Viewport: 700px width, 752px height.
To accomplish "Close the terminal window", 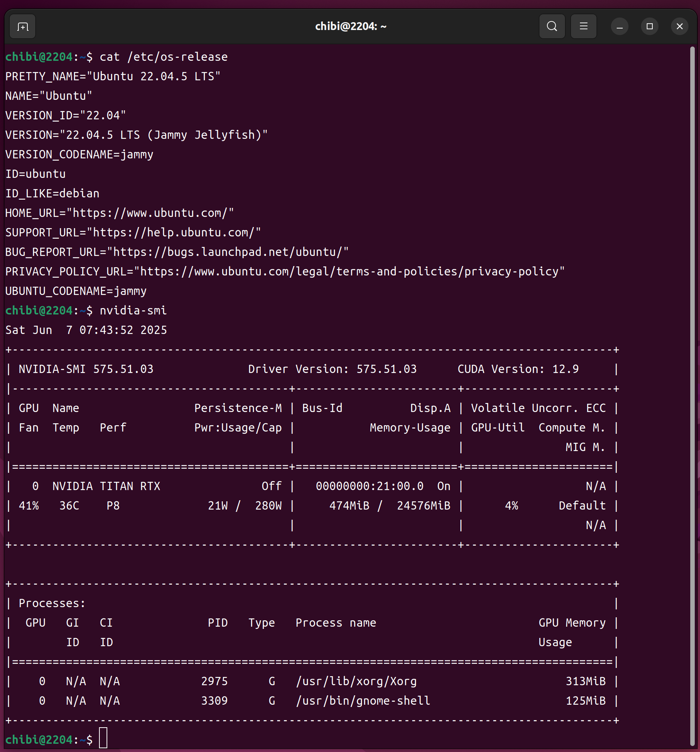I will (679, 27).
